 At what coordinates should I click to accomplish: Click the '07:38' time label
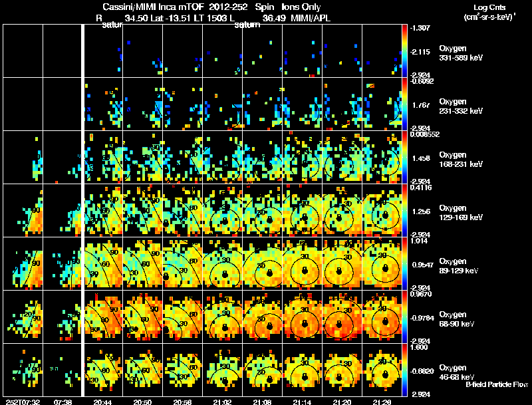point(63,402)
